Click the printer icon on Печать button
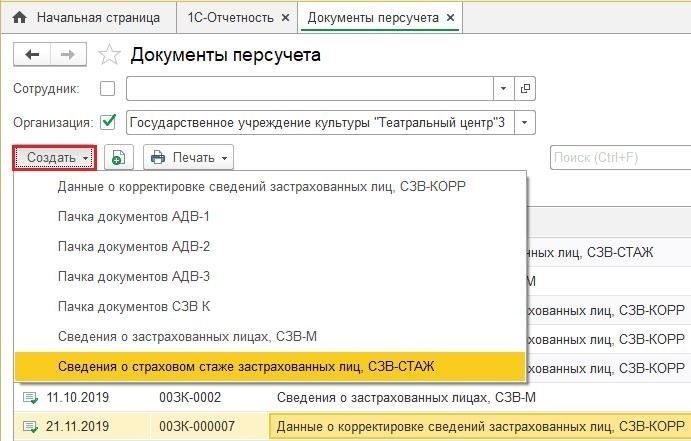Screen dimensions: 691x441 click(x=158, y=158)
